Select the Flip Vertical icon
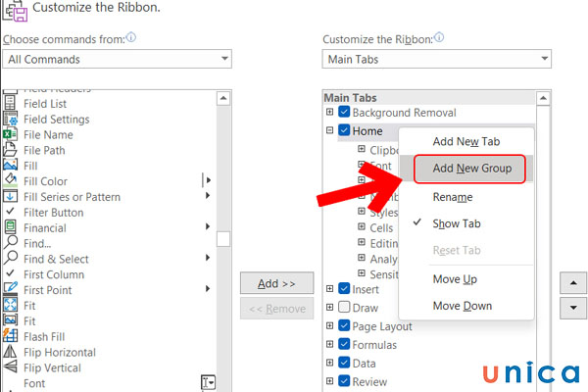588x392 pixels. tap(10, 367)
